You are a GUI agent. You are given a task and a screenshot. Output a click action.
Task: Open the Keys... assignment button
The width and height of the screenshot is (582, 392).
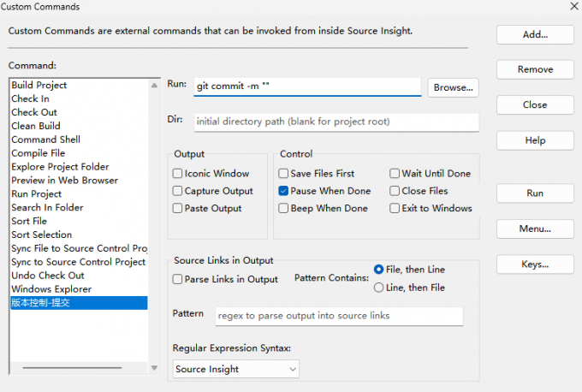535,264
